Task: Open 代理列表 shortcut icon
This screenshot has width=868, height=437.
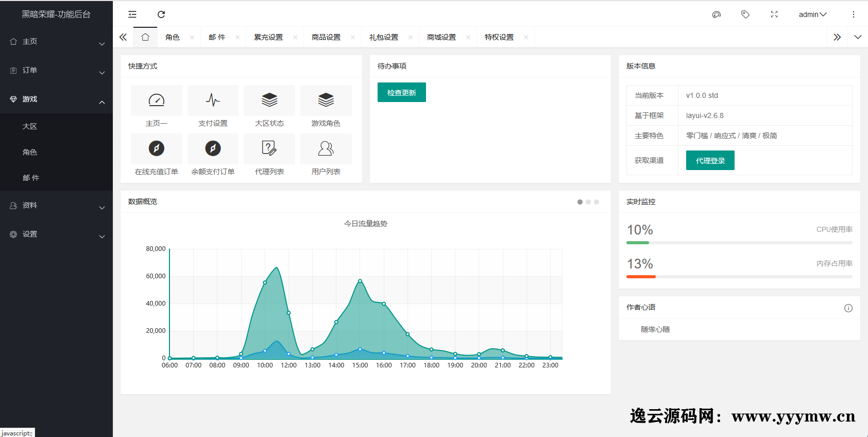Action: (x=269, y=148)
